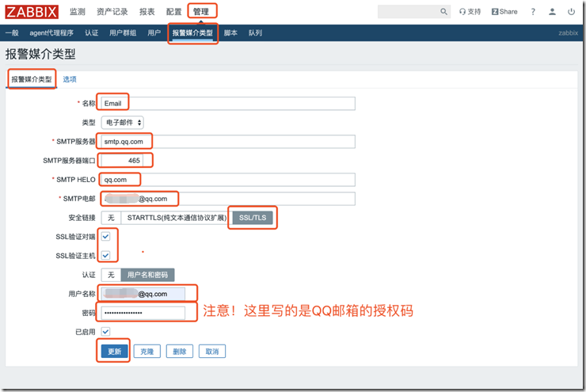This screenshot has height=392, width=586.
Task: Open the support link with headset icon
Action: 470,12
